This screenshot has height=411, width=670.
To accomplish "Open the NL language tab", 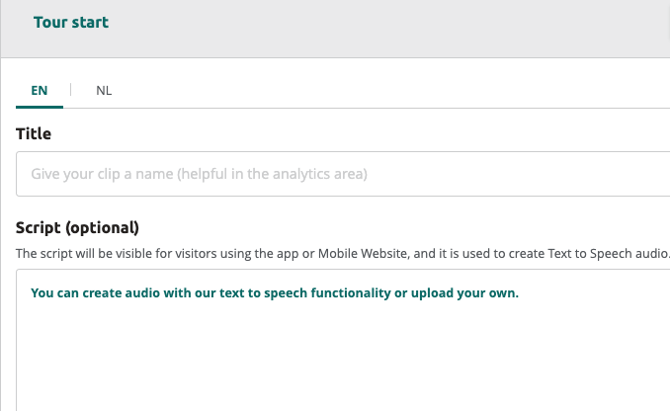I will [104, 90].
